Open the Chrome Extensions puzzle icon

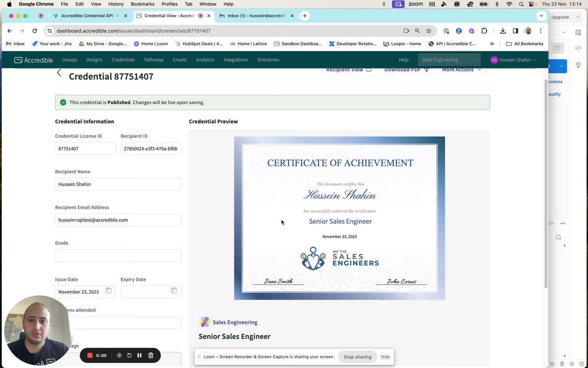(x=484, y=31)
